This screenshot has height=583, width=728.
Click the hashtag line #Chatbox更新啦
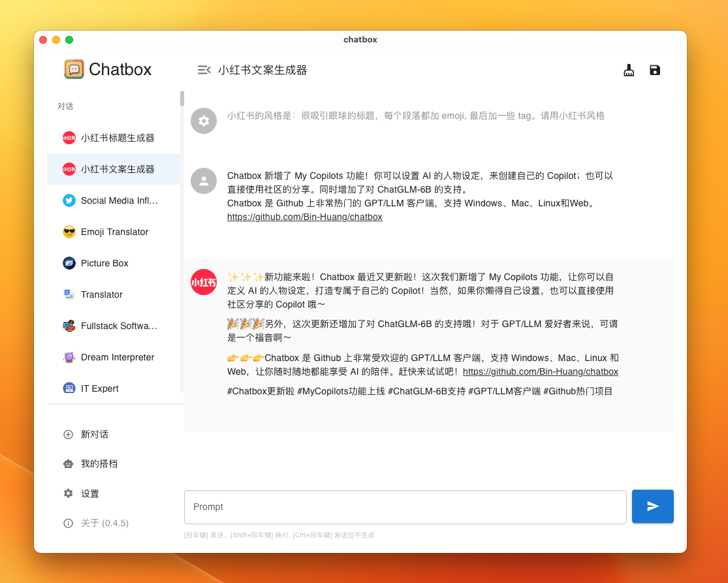(420, 391)
